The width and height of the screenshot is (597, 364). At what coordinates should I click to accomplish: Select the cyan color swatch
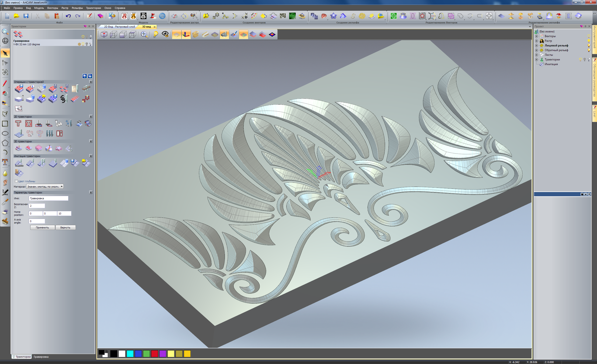coord(130,354)
